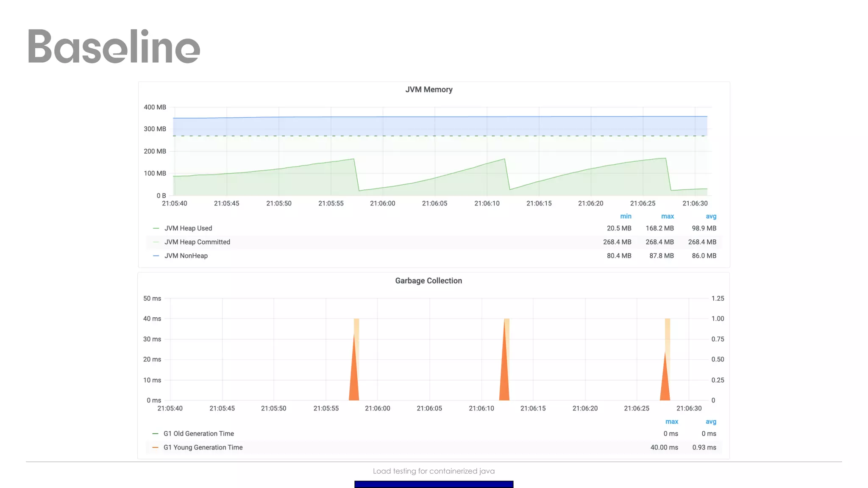Click the 80.4 MB NonHeap min value

point(619,256)
